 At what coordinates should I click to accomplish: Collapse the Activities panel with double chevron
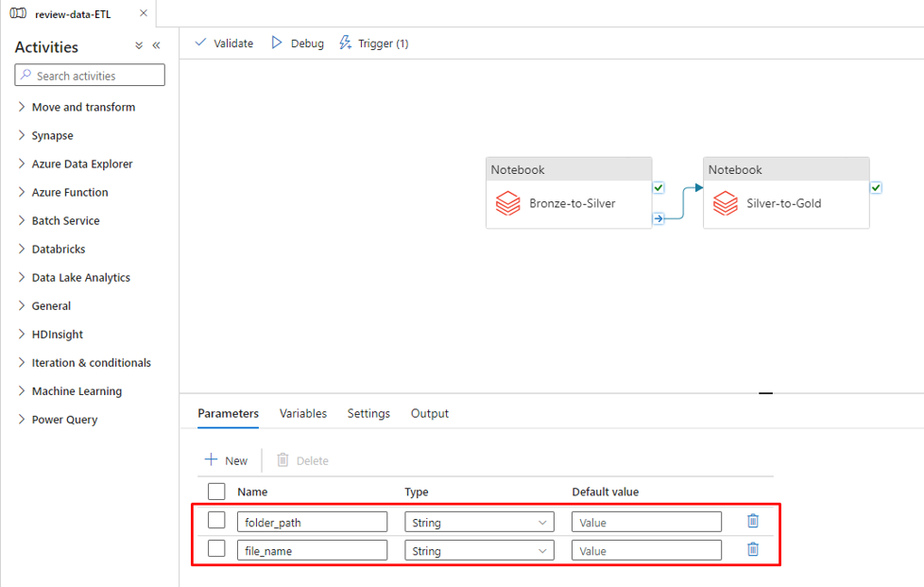pos(157,45)
